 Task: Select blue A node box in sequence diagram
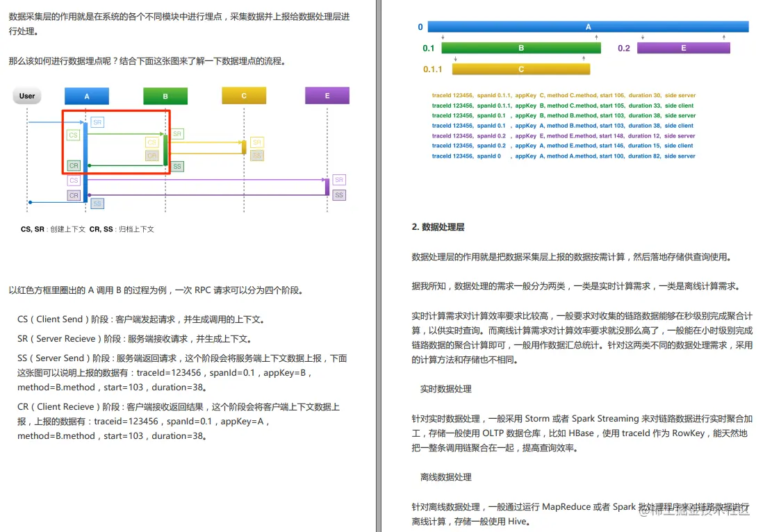[87, 96]
